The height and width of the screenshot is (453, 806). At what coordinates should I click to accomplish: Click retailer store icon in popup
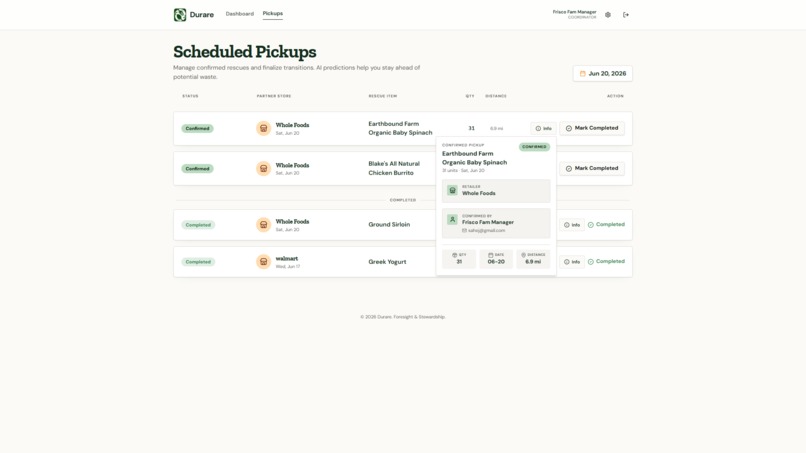pos(452,190)
